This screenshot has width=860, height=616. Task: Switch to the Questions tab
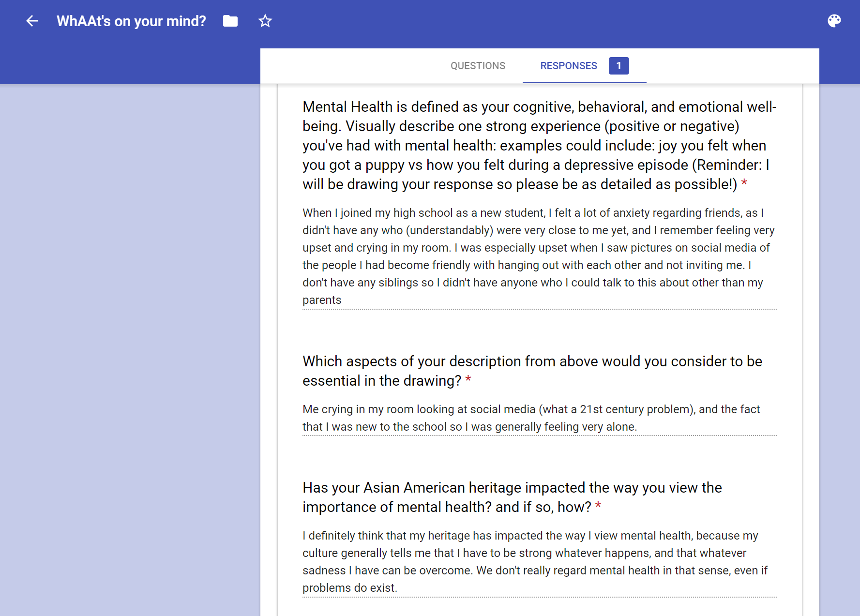tap(478, 66)
